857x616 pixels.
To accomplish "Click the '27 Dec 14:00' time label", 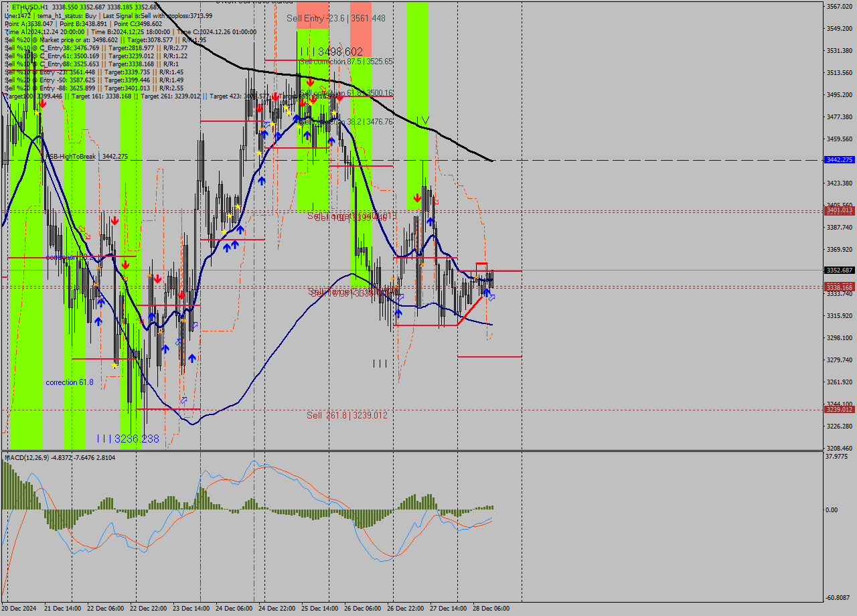I will [x=448, y=609].
